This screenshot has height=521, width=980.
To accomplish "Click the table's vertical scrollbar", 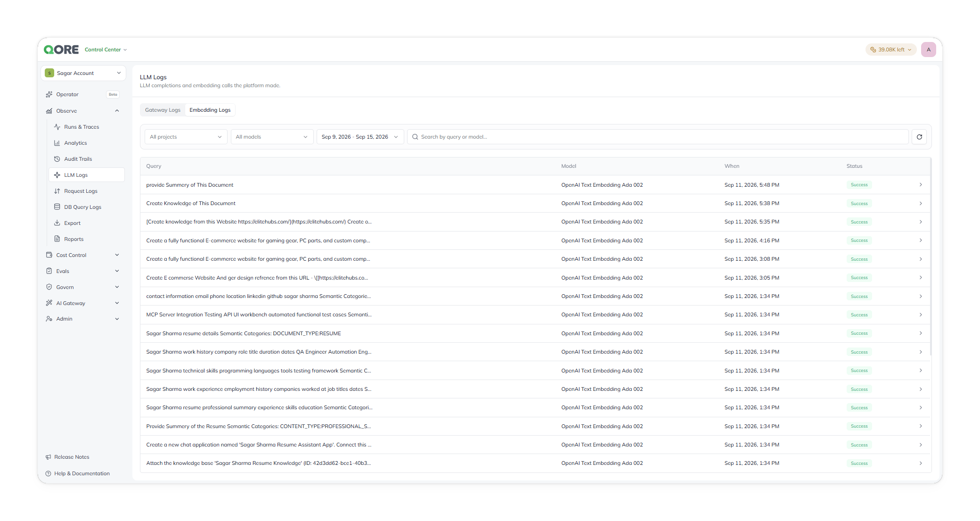I will [x=931, y=256].
